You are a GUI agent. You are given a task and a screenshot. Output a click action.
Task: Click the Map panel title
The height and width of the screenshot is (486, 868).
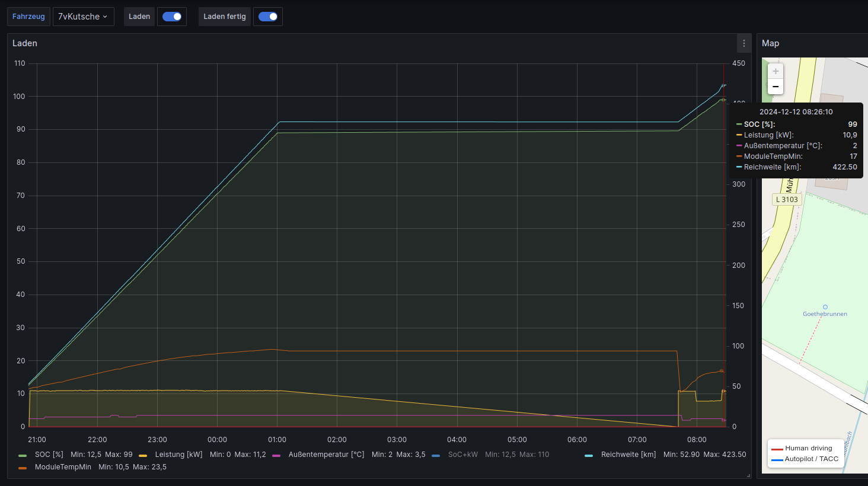[x=770, y=43]
